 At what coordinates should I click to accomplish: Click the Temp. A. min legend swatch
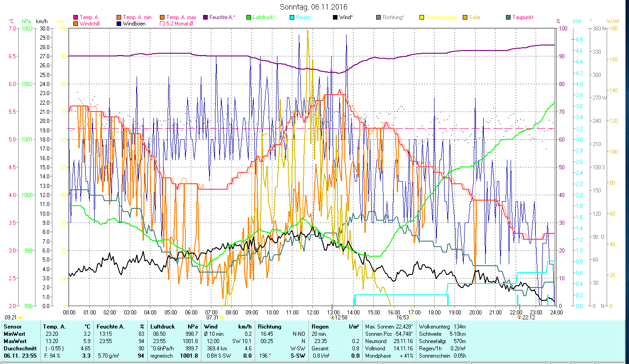[x=119, y=17]
